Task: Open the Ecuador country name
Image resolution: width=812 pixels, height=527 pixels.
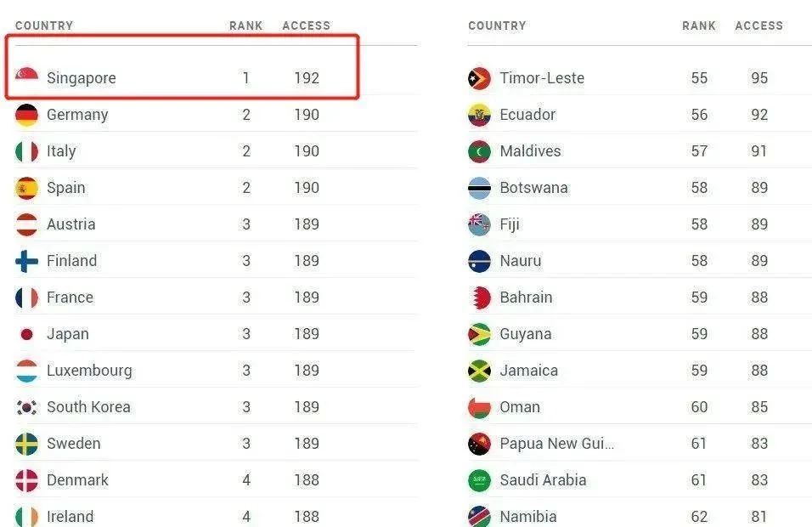Action: pyautogui.click(x=527, y=115)
